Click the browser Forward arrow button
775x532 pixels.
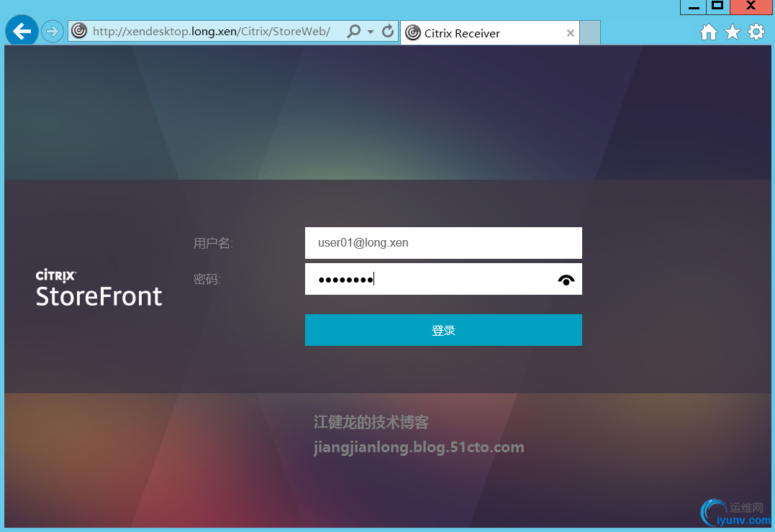(52, 32)
